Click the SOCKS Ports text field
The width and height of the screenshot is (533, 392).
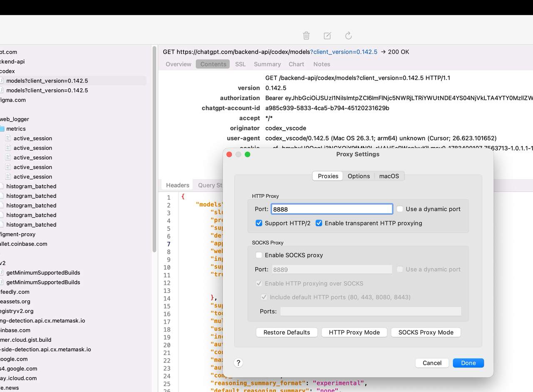point(371,311)
